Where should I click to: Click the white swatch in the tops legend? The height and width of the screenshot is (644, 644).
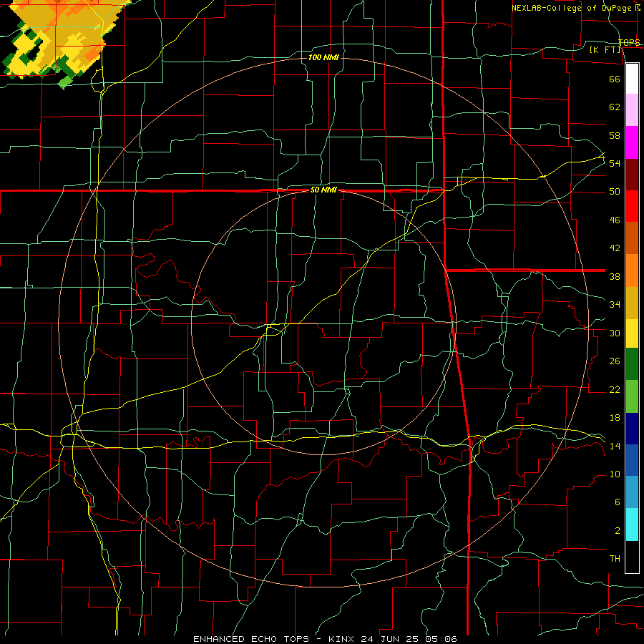tap(632, 79)
